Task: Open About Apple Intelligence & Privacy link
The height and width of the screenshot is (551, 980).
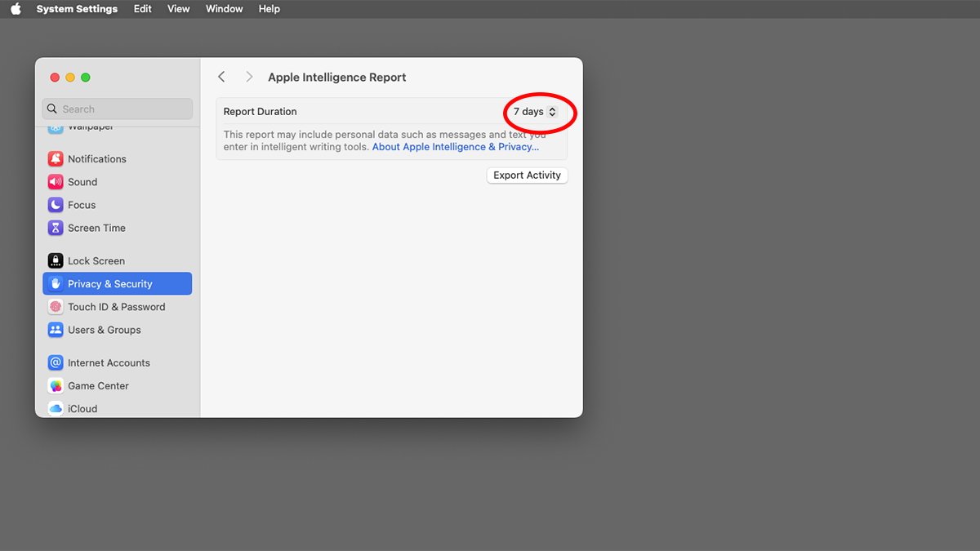Action: [x=456, y=147]
